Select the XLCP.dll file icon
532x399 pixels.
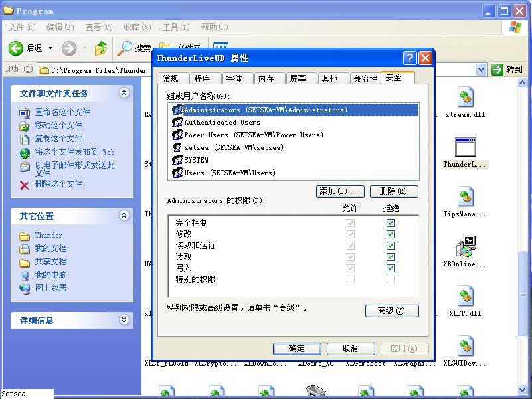point(466,296)
